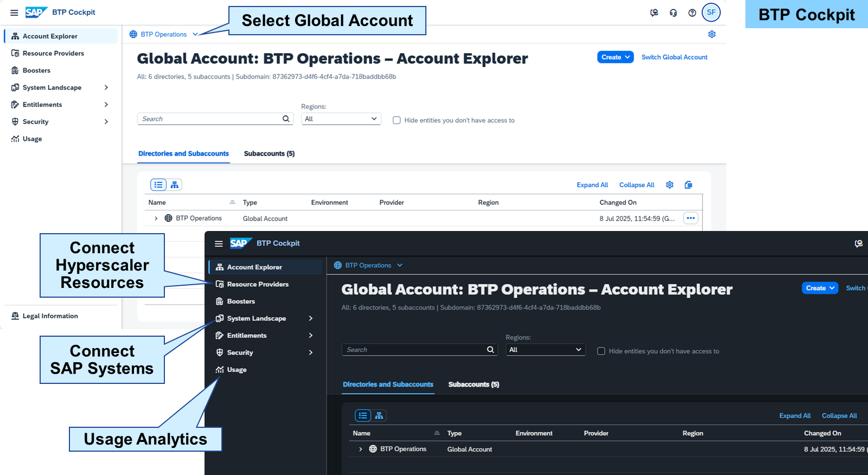
Task: Click the settings gear below the SF avatar
Action: 712,34
